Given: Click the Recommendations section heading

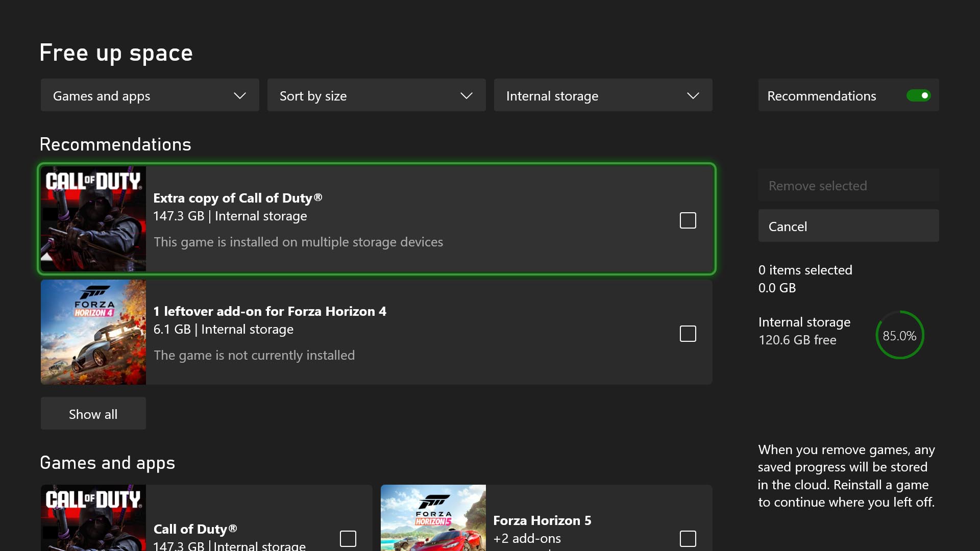Looking at the screenshot, I should coord(115,144).
